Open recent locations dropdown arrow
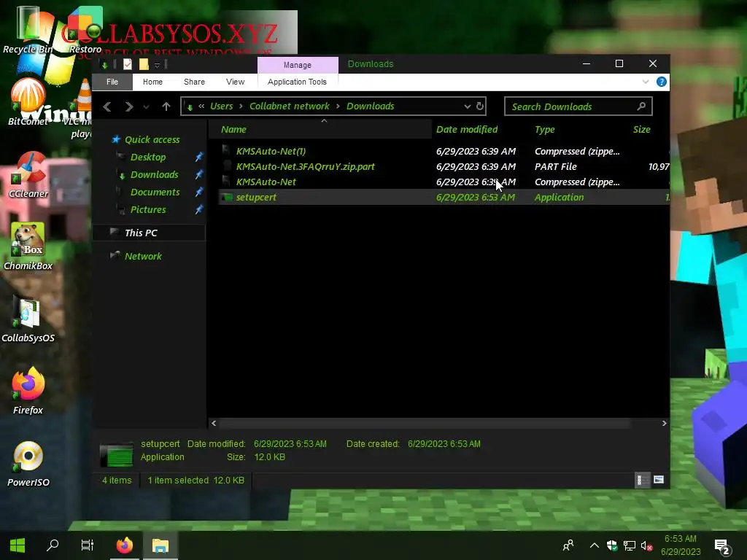Viewport: 747px width, 560px height. pos(146,107)
